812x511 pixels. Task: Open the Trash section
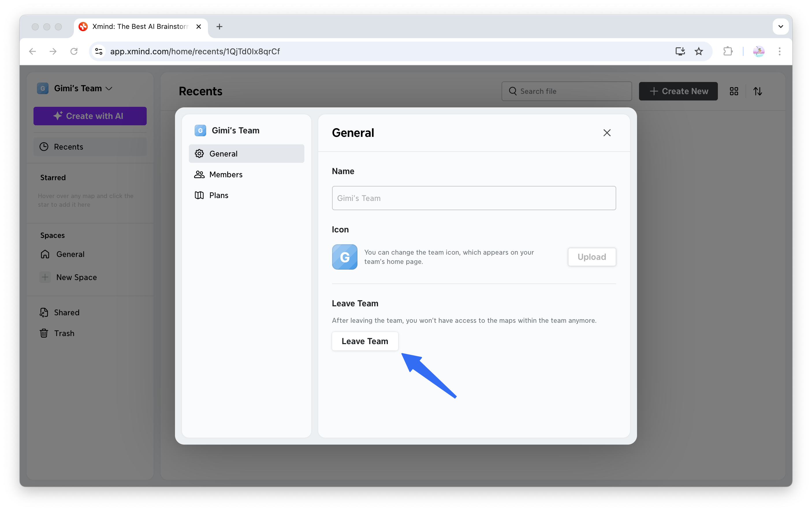coord(90,333)
